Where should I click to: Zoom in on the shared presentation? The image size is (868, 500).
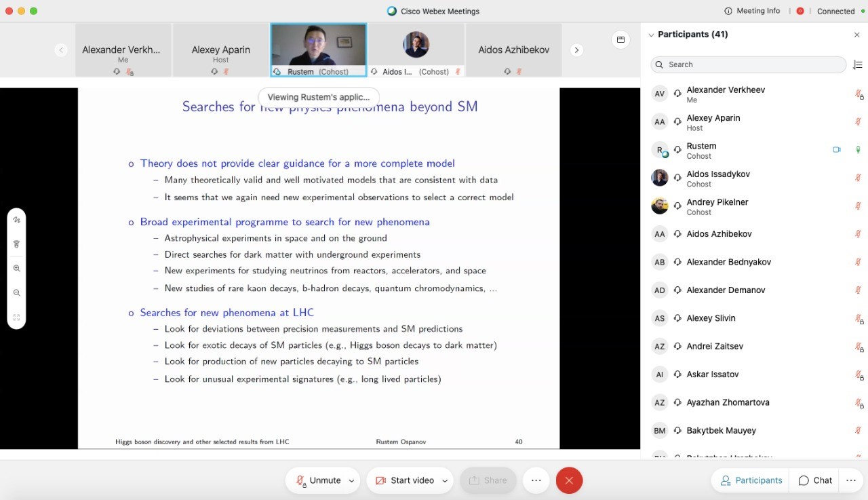(x=16, y=269)
